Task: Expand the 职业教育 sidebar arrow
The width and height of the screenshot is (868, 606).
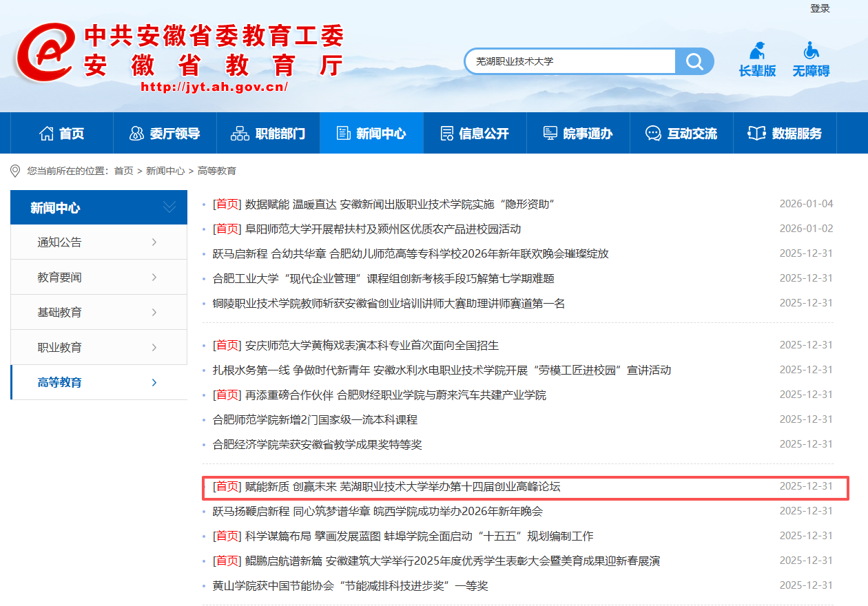Action: [x=154, y=348]
